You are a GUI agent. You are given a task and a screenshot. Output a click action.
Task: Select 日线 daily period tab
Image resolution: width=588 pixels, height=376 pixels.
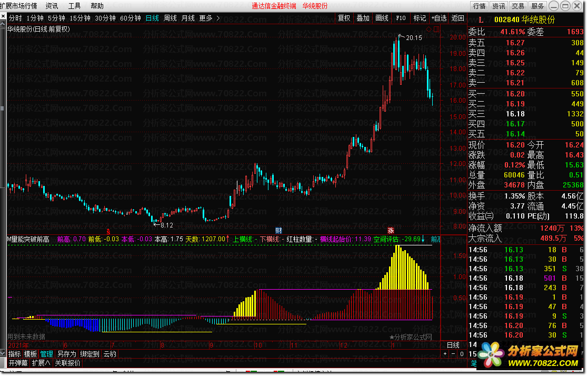click(x=152, y=18)
